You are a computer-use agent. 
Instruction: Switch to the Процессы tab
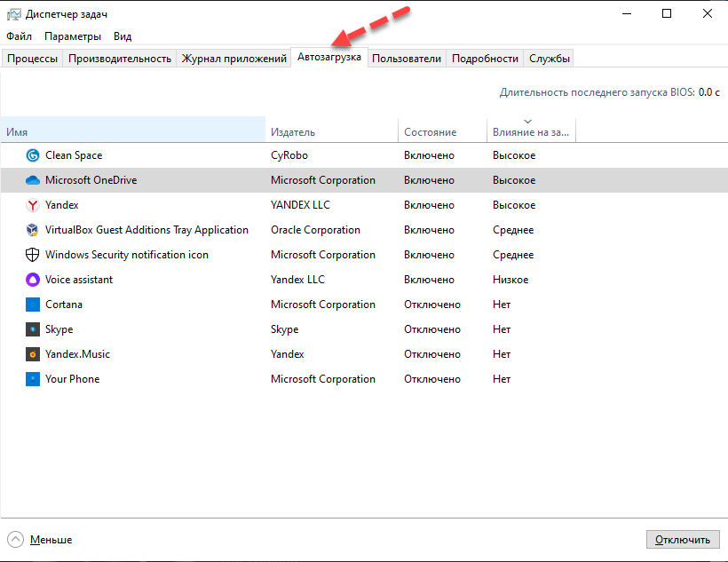pyautogui.click(x=33, y=59)
